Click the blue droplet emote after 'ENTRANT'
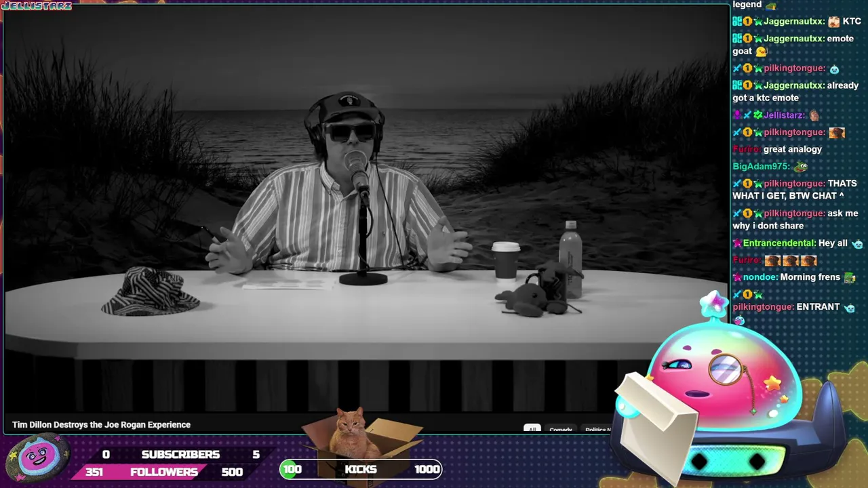 [x=850, y=308]
